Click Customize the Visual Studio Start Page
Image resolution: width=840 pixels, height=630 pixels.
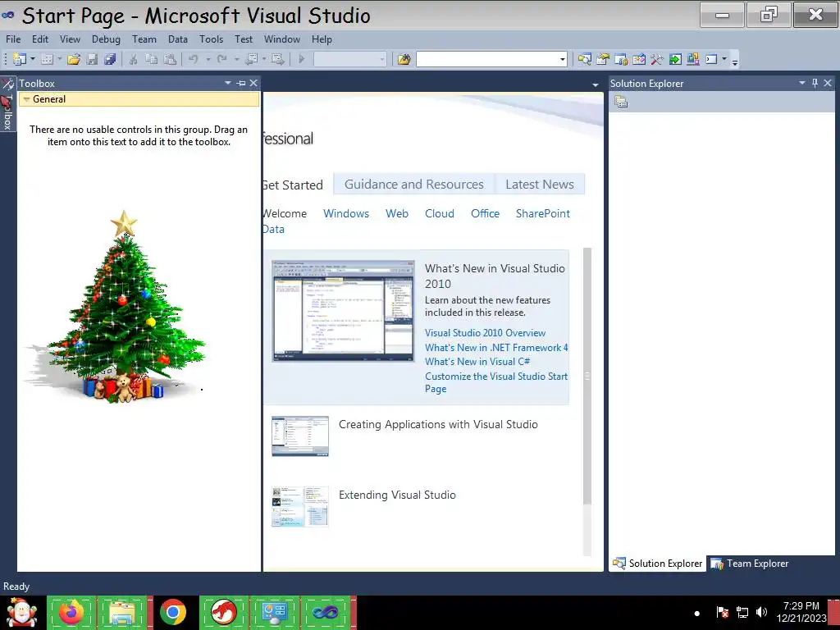point(496,382)
